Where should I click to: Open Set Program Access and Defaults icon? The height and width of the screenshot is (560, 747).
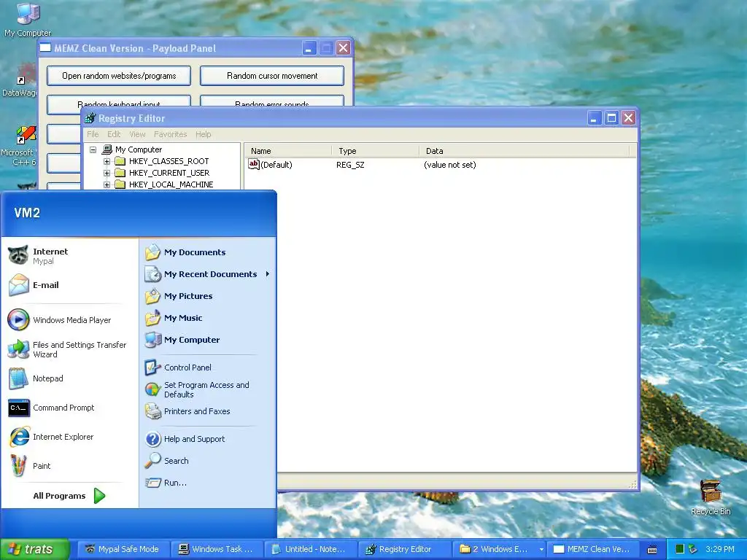153,389
